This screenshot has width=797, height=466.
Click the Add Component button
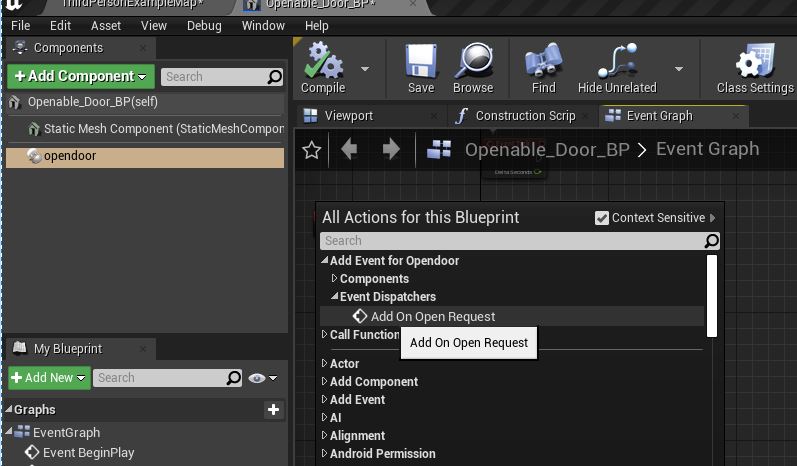point(81,76)
